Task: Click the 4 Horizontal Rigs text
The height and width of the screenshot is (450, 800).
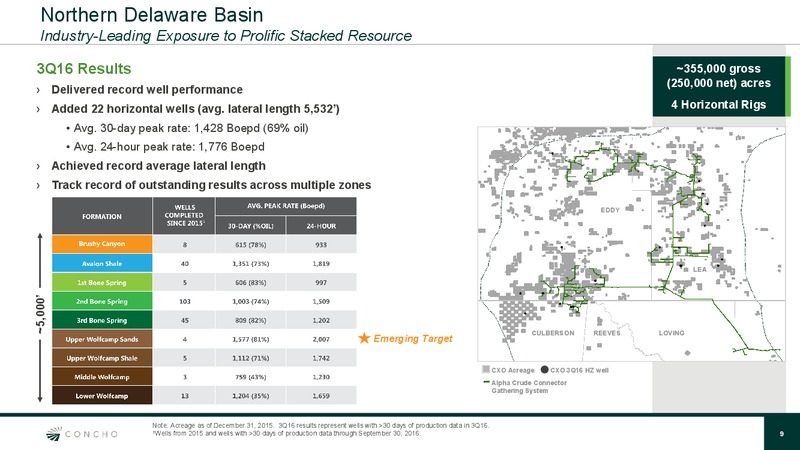Action: pos(718,105)
